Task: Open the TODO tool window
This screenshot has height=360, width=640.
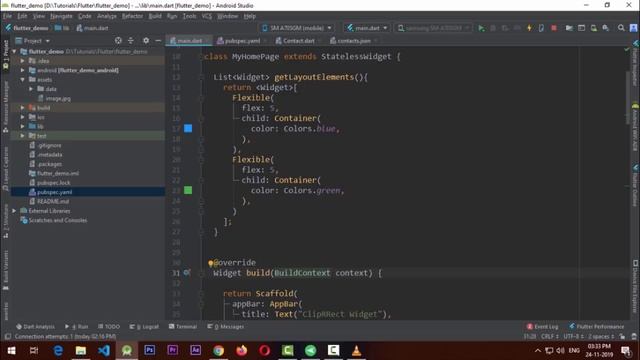Action: coord(109,327)
